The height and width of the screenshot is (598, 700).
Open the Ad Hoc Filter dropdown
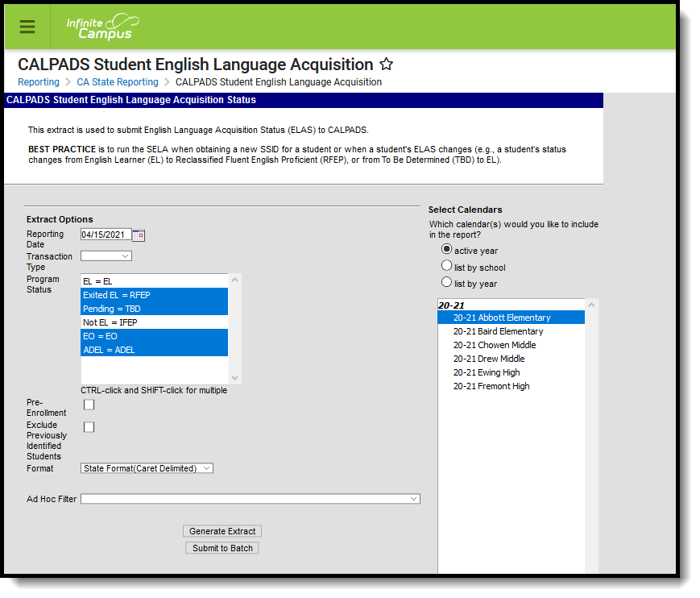pyautogui.click(x=251, y=499)
